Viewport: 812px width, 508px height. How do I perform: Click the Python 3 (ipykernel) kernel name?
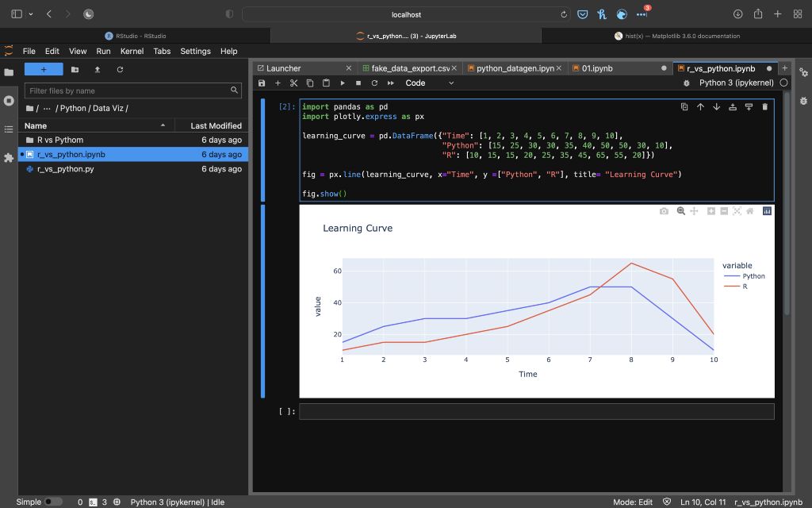(x=737, y=83)
